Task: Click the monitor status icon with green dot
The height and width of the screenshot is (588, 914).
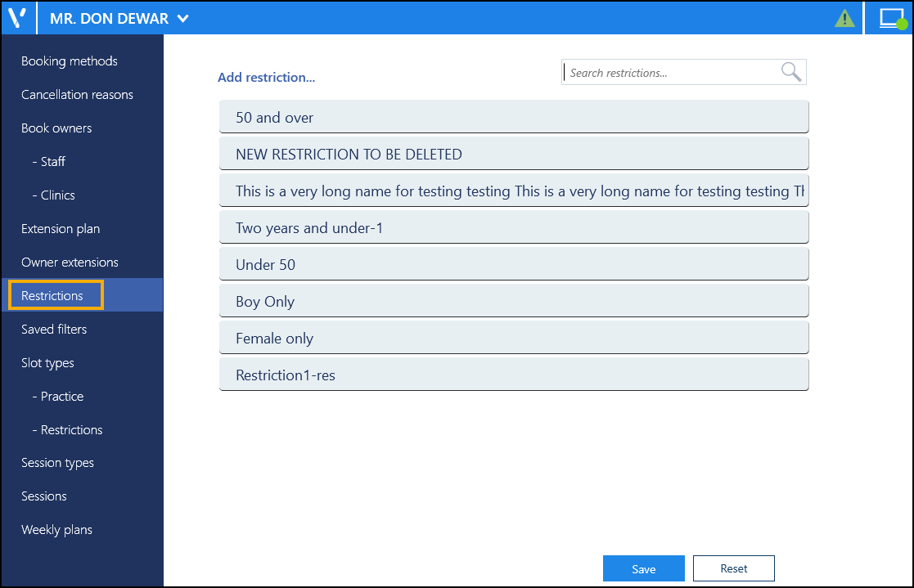Action: 893,19
